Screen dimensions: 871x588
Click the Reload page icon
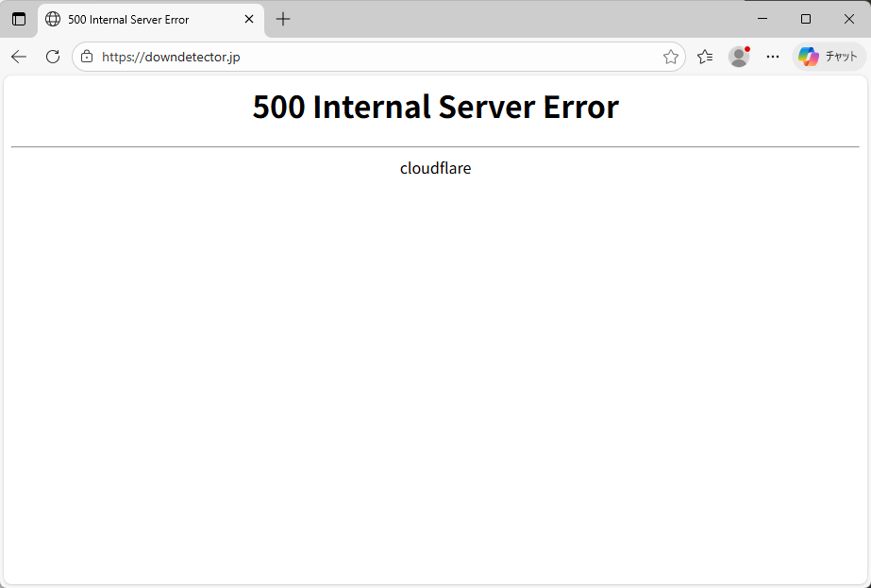coord(53,57)
